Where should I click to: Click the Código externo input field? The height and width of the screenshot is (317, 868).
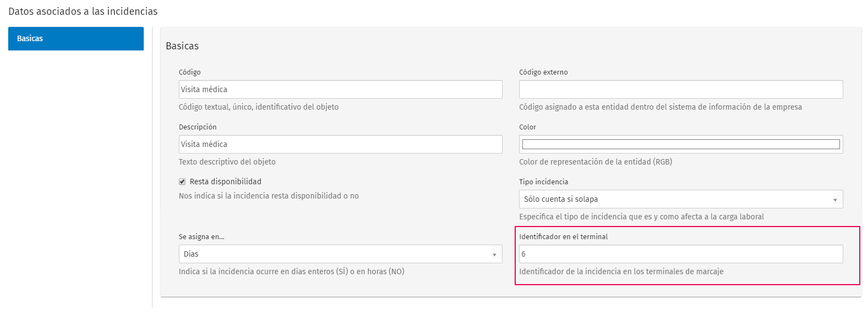click(681, 89)
